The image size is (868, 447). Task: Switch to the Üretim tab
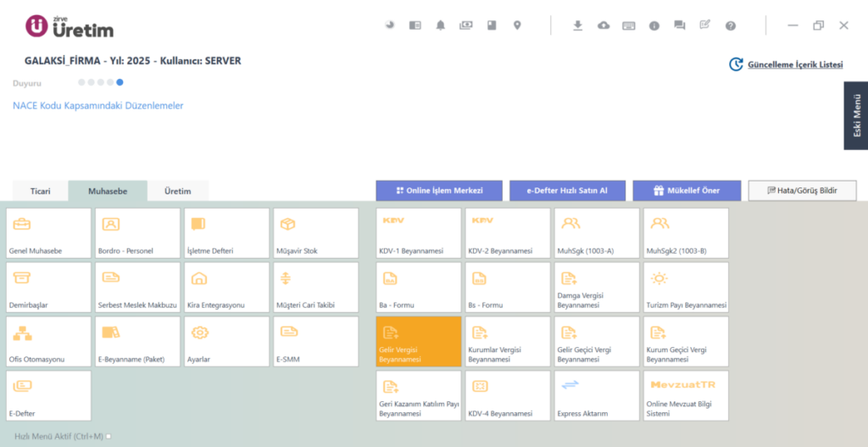coord(178,191)
